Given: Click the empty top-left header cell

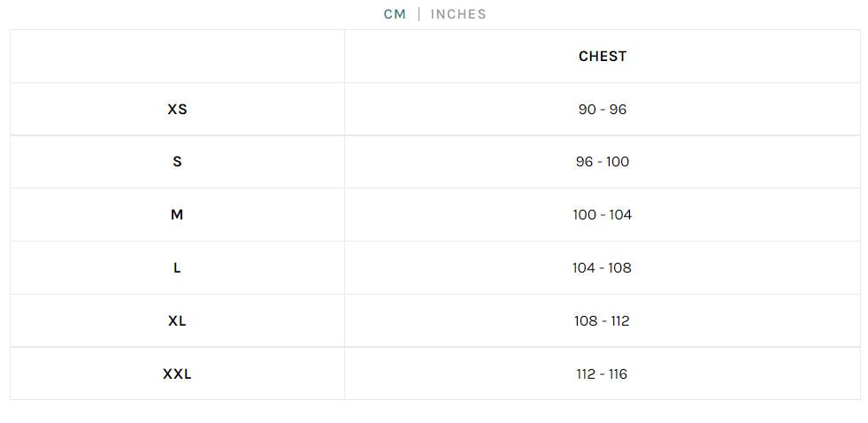Looking at the screenshot, I should (177, 57).
